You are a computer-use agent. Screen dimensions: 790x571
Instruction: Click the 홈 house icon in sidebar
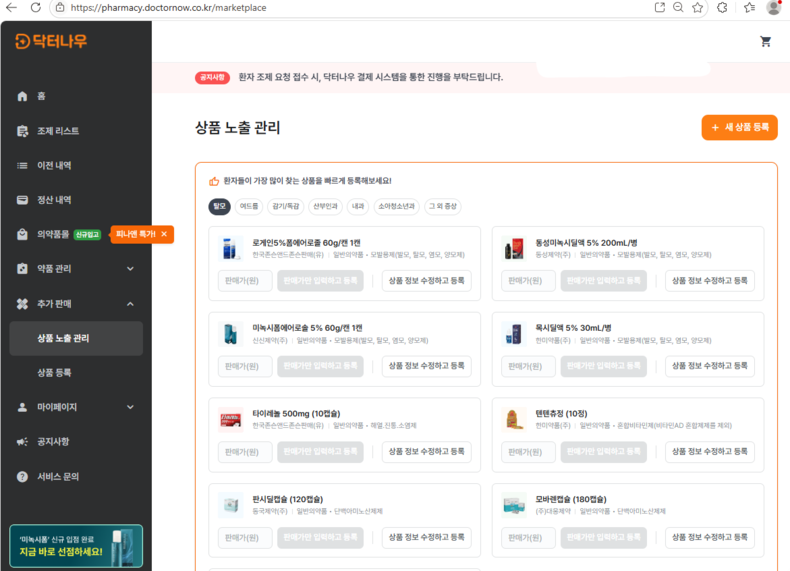tap(23, 96)
